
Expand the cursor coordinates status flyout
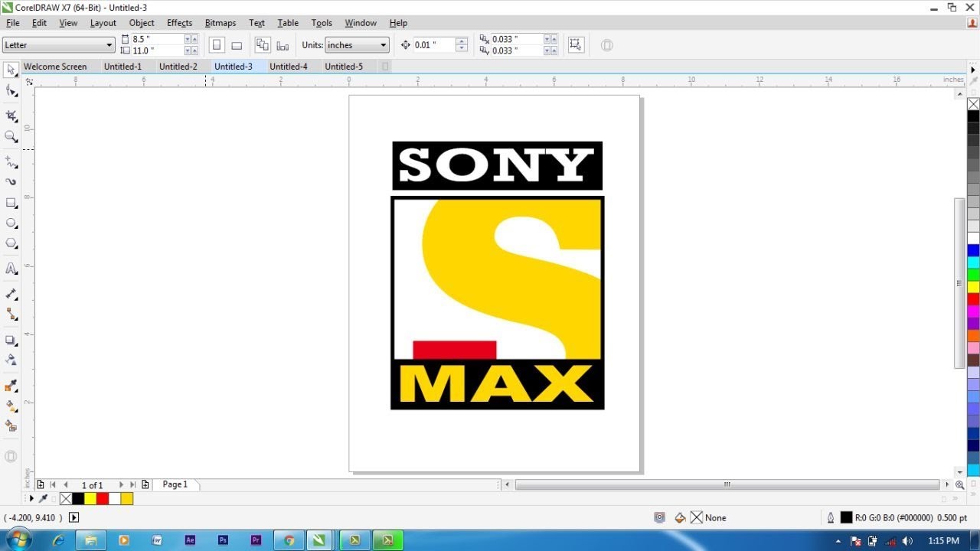tap(73, 518)
